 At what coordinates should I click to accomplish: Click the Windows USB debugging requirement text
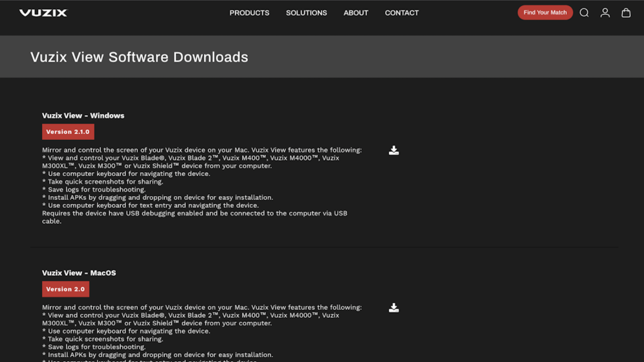pos(194,213)
